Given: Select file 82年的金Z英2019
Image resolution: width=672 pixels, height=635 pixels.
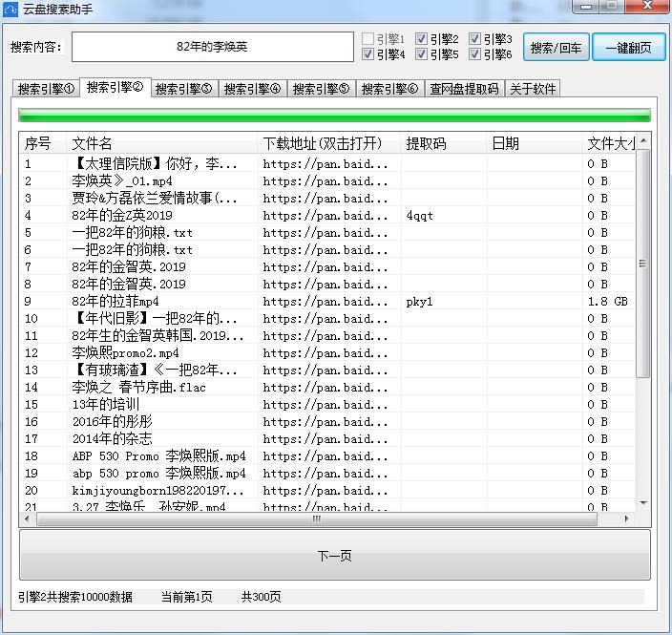Looking at the screenshot, I should coord(122,215).
